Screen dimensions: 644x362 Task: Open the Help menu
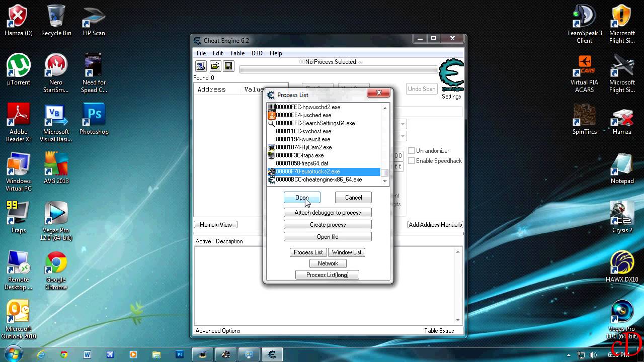[276, 53]
